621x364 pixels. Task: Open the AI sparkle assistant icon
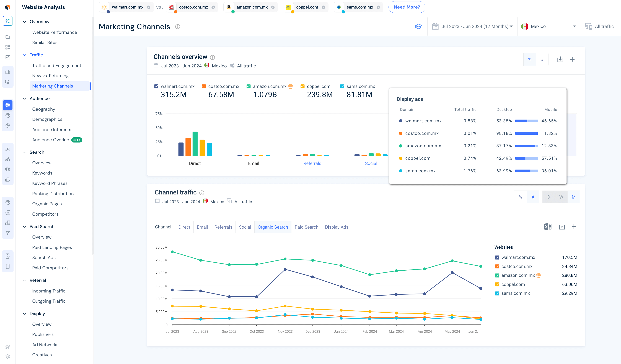tap(8, 21)
